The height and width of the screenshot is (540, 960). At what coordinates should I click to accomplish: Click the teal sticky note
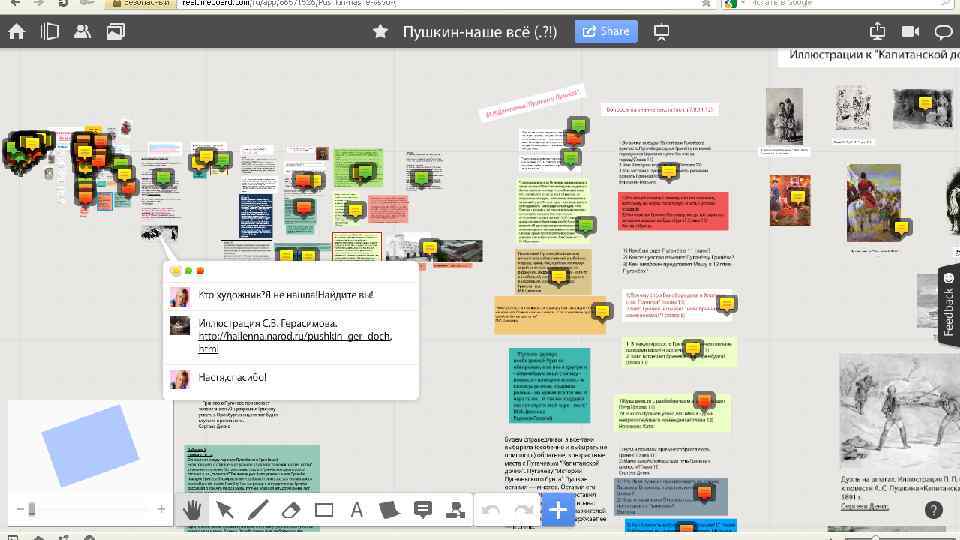(x=549, y=386)
